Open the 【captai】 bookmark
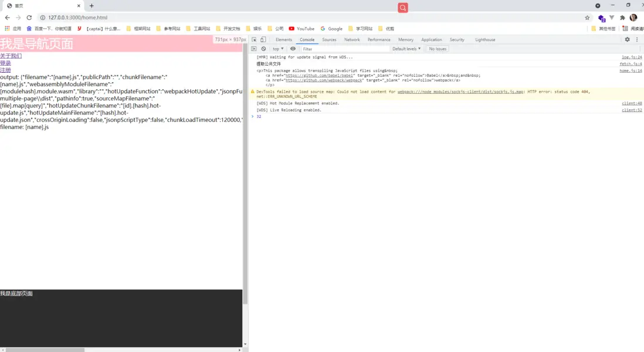Image resolution: width=644 pixels, height=352 pixels. 99,29
